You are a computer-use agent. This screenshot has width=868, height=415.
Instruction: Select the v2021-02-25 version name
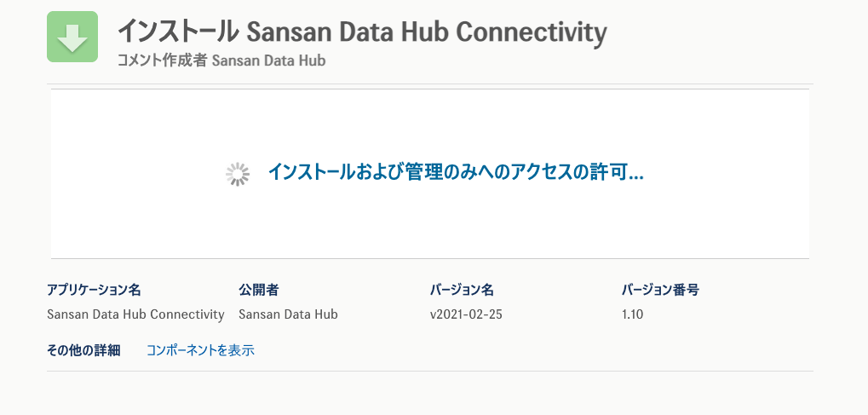tap(466, 314)
